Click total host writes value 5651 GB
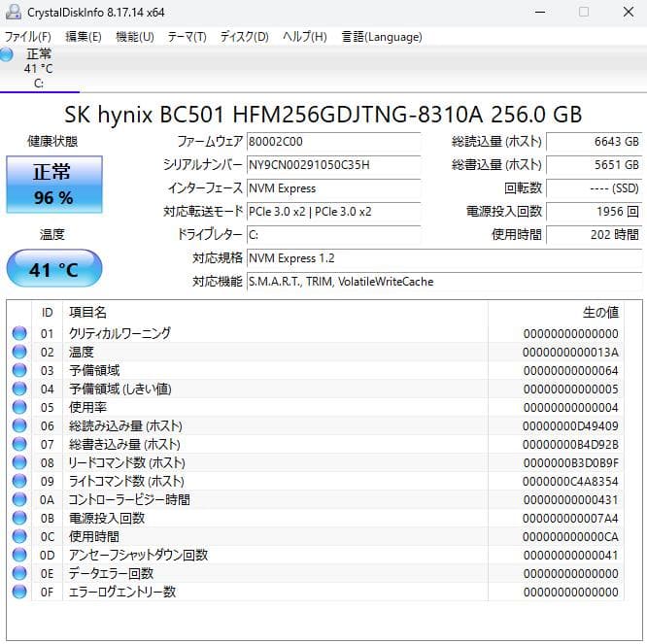The width and height of the screenshot is (647, 644). [595, 165]
